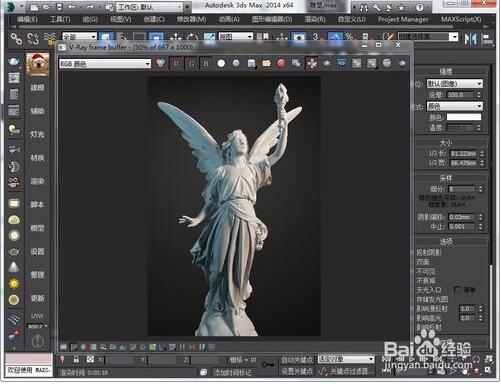The width and height of the screenshot is (501, 384).
Task: Click the power button icon at sidebar bottom
Action: tap(38, 341)
